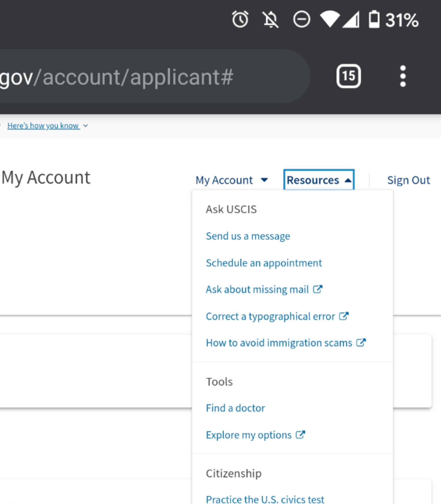Expand the My Account dropdown menu

(x=232, y=180)
